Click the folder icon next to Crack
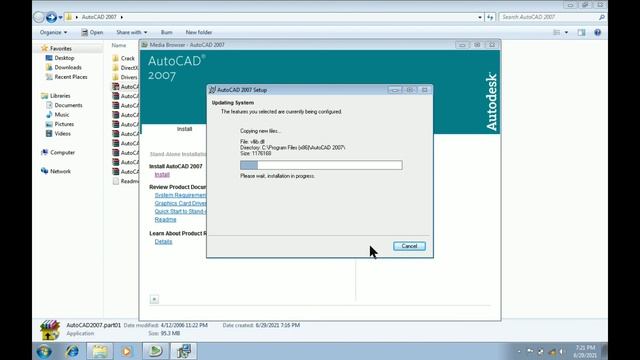 coord(116,58)
